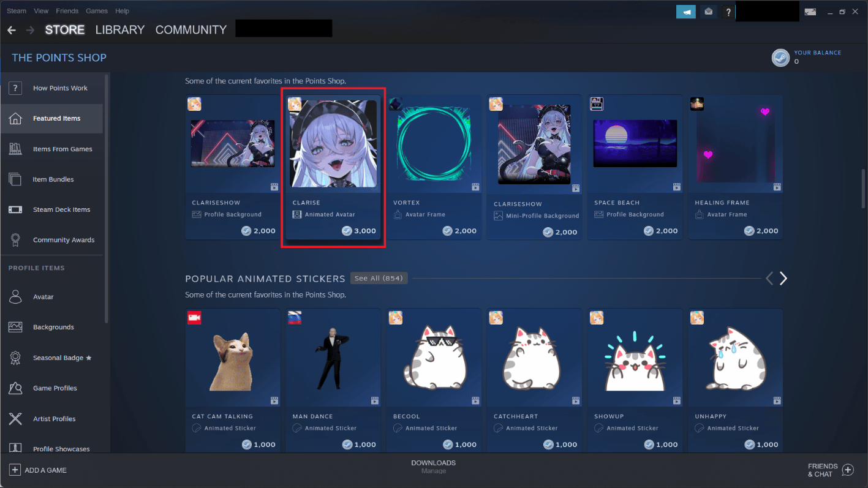Go back with the left arrow
This screenshot has width=868, height=488.
[x=12, y=30]
